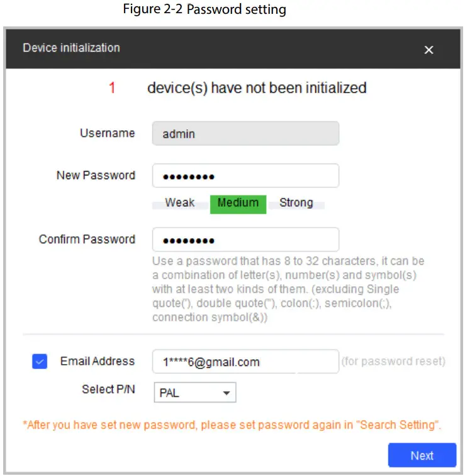Click the Username field containing admin
465x476 pixels.
tap(245, 133)
